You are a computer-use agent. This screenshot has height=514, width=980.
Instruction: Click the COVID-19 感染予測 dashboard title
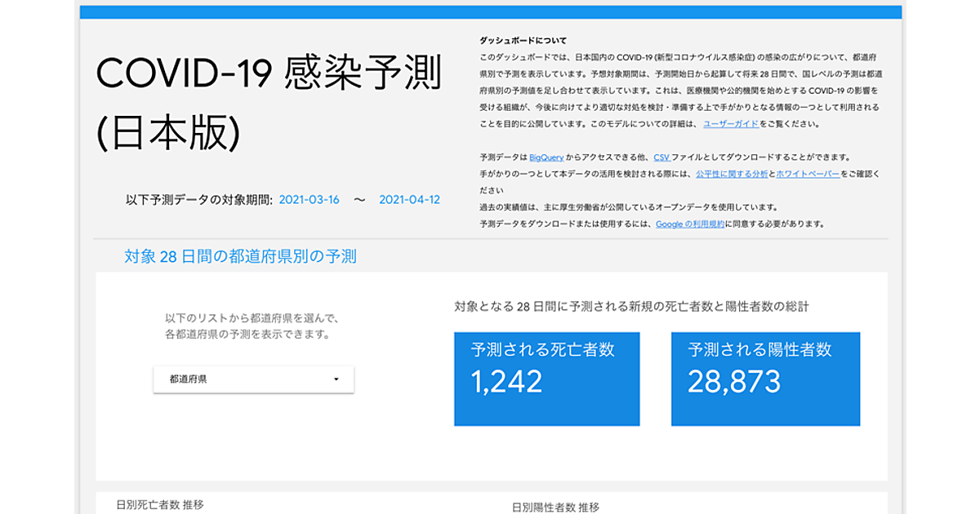tap(269, 75)
